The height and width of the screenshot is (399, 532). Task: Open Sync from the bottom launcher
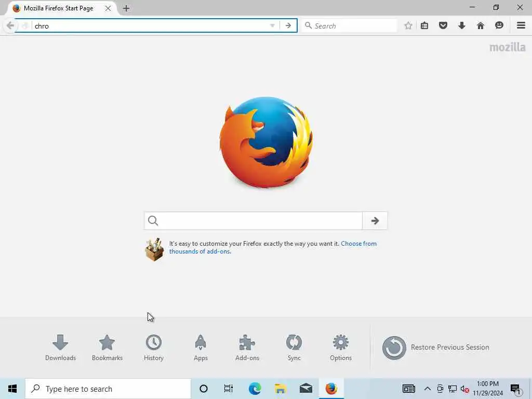click(294, 348)
